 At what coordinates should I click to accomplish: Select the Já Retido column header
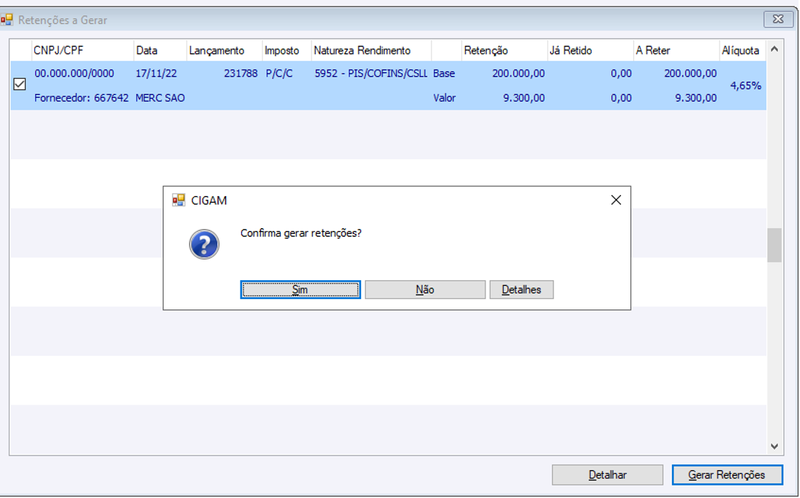click(590, 51)
